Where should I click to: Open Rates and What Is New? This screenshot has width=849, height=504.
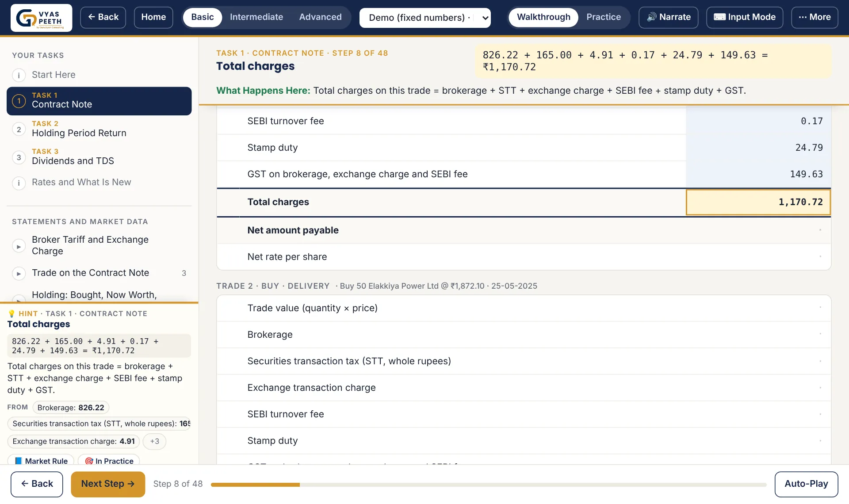[99, 183]
